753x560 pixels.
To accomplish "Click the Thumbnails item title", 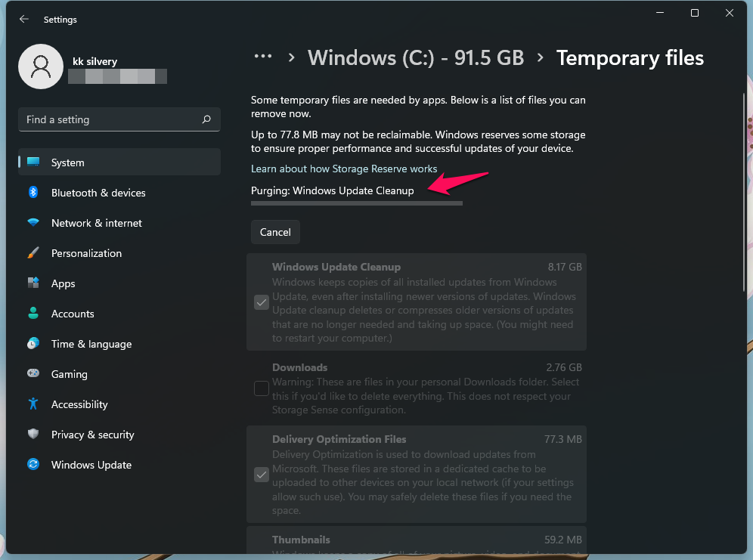I will [301, 540].
